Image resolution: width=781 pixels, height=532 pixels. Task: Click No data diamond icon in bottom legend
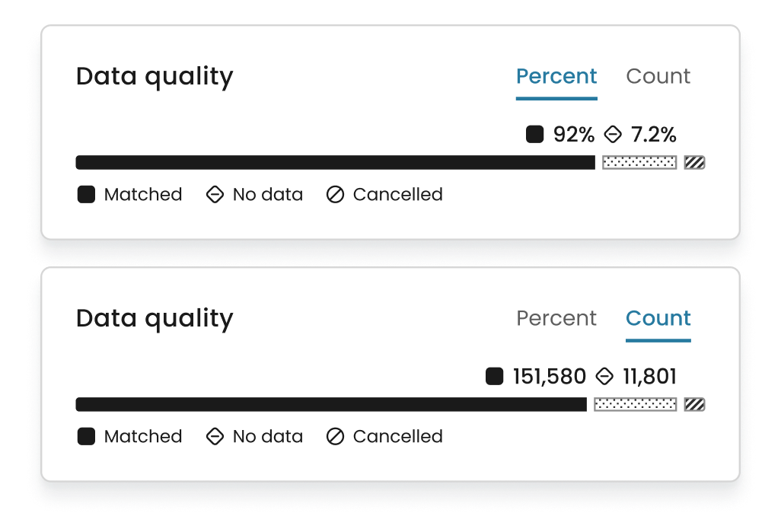click(x=215, y=436)
